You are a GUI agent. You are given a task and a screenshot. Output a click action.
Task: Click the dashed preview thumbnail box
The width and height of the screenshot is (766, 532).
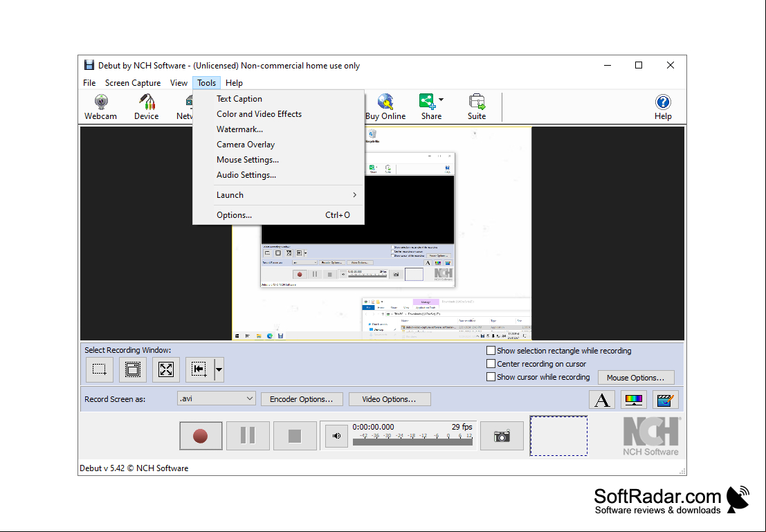[x=559, y=436]
